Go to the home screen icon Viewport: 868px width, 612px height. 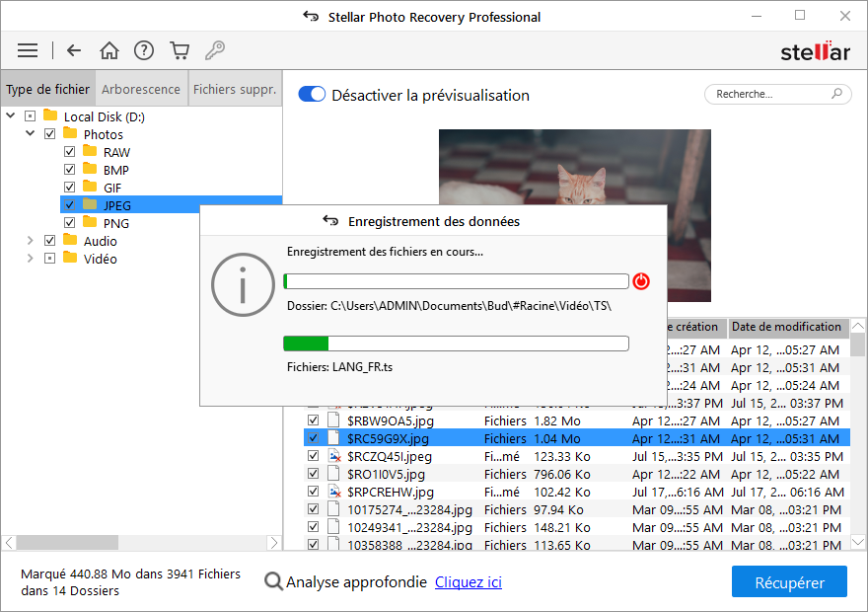pos(109,50)
